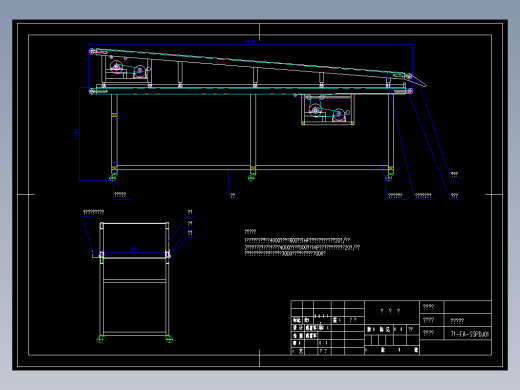Select the vertical height dimension left of side view
The image size is (520, 390).
click(76, 134)
